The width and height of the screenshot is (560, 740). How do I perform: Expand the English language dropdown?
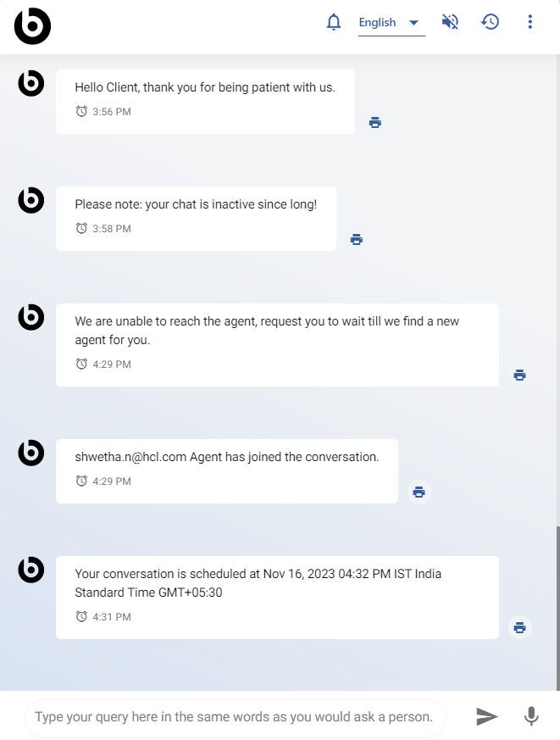tap(390, 23)
